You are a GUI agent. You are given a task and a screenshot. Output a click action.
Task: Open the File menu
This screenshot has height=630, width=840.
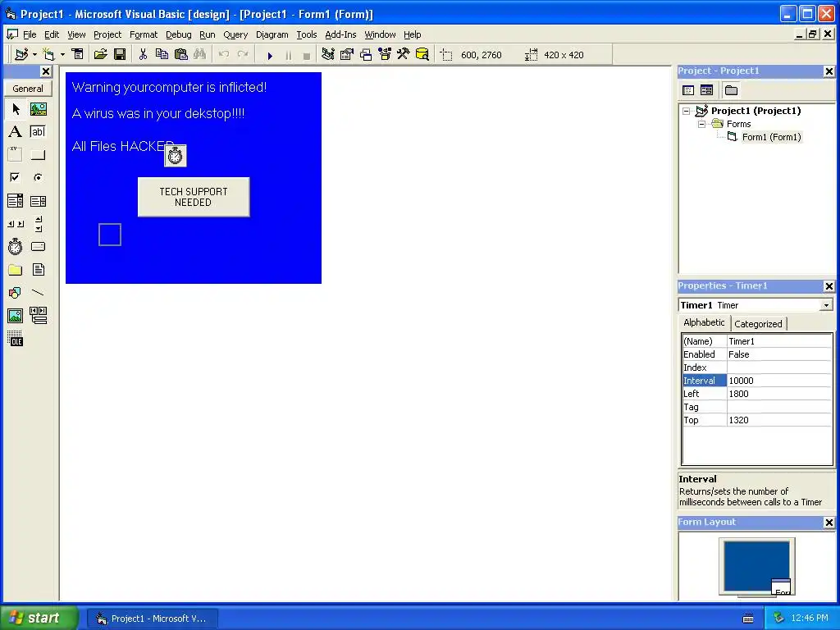click(x=30, y=34)
